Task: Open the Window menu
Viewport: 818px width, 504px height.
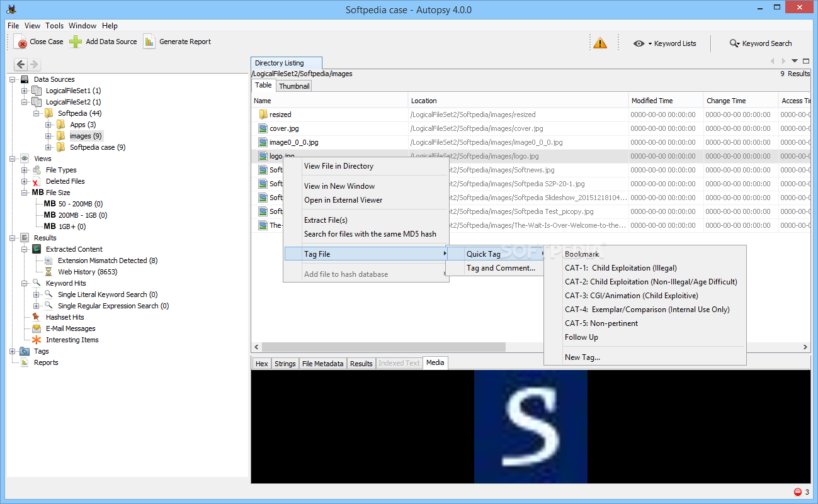Action: click(x=82, y=26)
